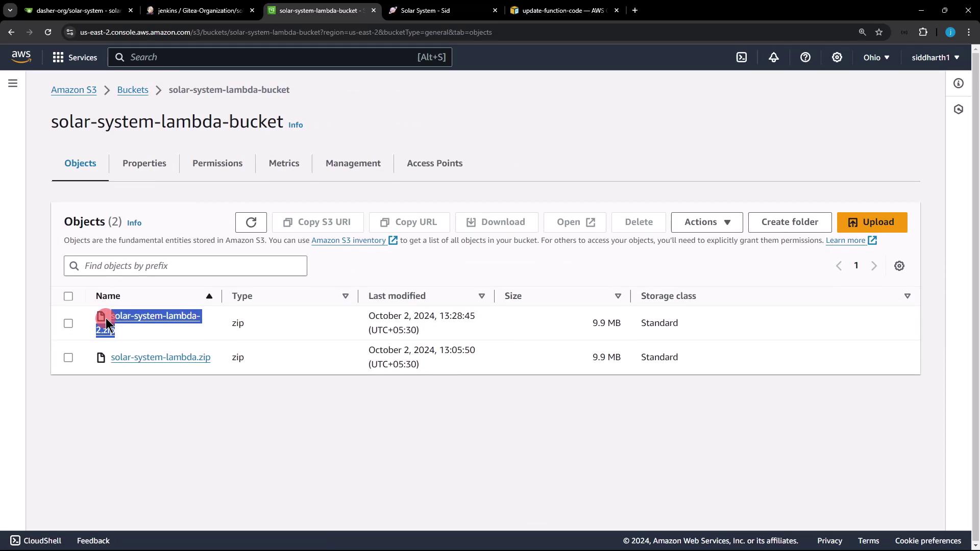Open the solar-system-lambda.zip object link
Image resolution: width=980 pixels, height=551 pixels.
coord(160,357)
